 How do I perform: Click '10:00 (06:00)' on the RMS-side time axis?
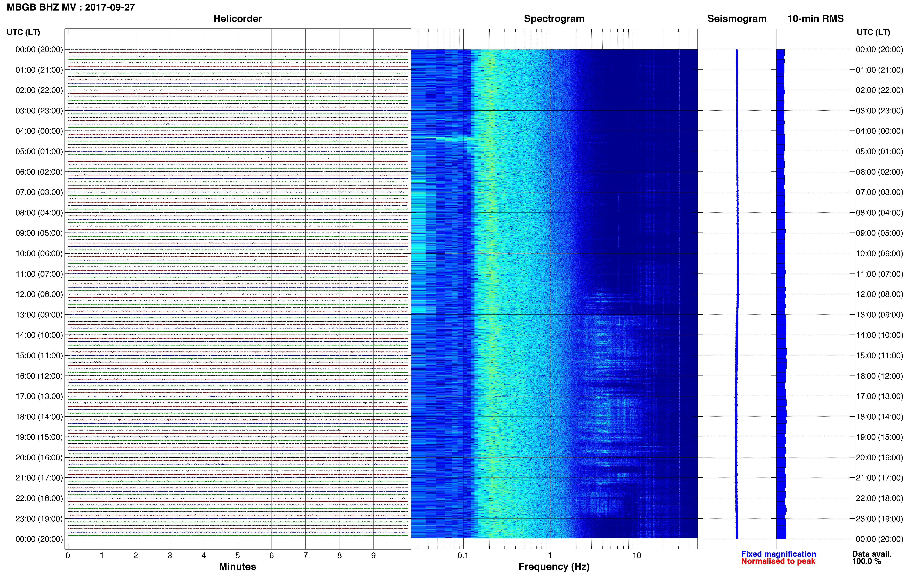tap(879, 253)
